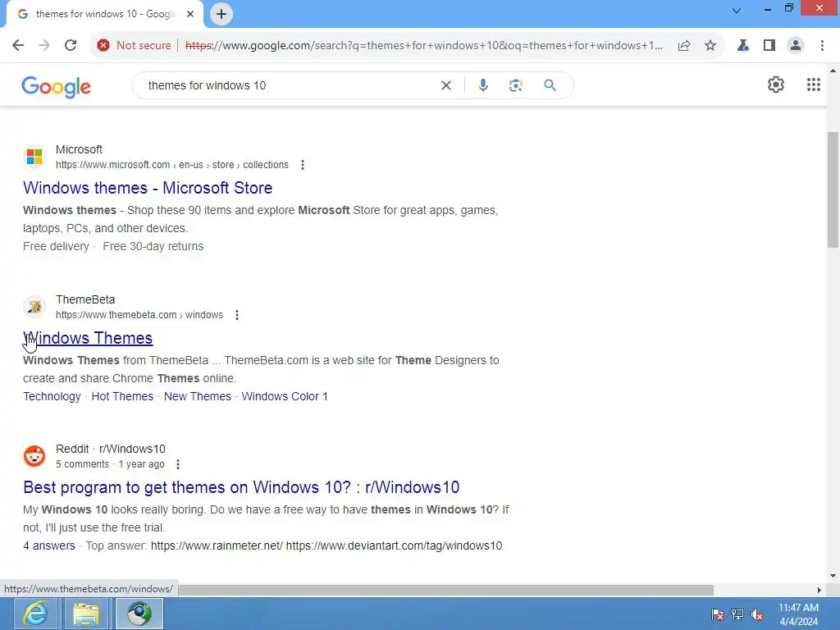Click the horizontal scrollbar right arrow
The height and width of the screenshot is (630, 840).
coord(819,590)
